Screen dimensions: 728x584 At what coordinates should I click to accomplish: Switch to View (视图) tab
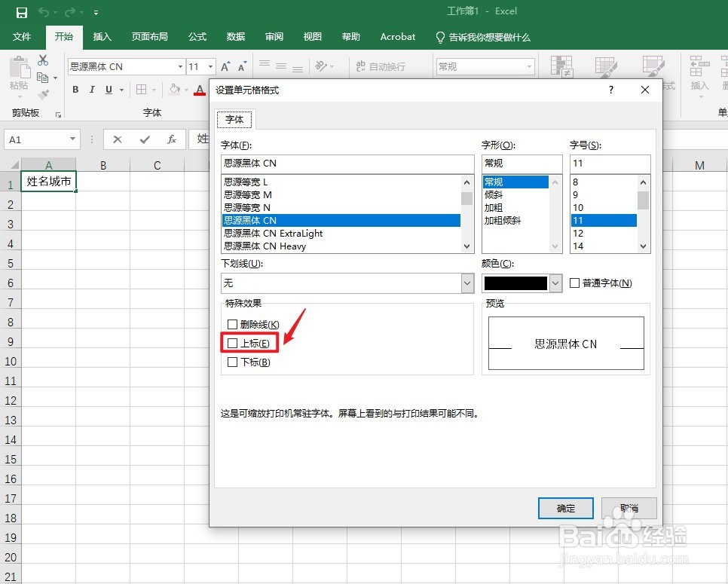(x=312, y=37)
